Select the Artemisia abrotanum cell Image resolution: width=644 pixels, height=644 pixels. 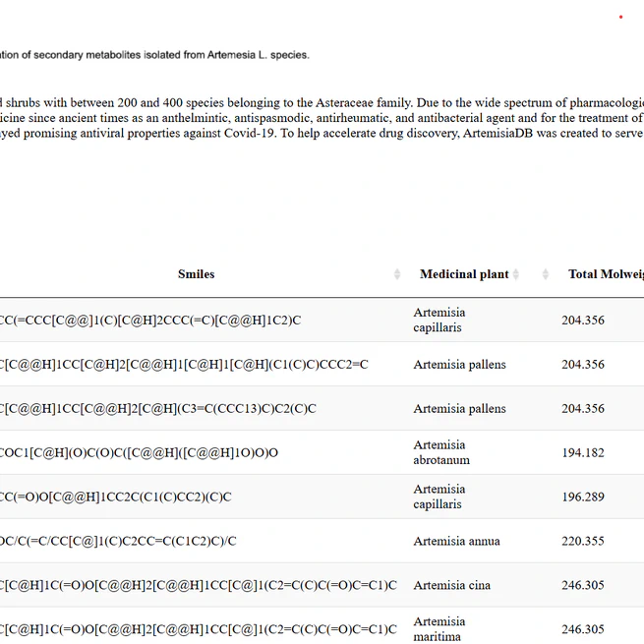click(x=441, y=452)
